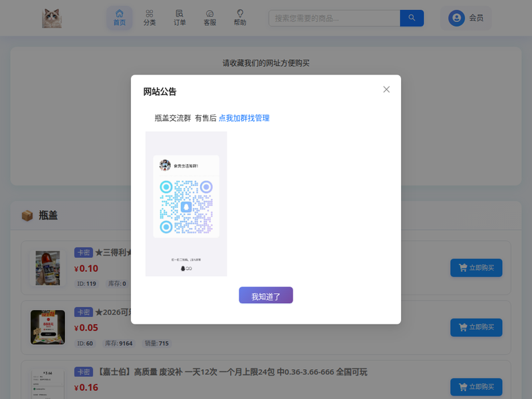Open the 会员 member account button

click(466, 18)
